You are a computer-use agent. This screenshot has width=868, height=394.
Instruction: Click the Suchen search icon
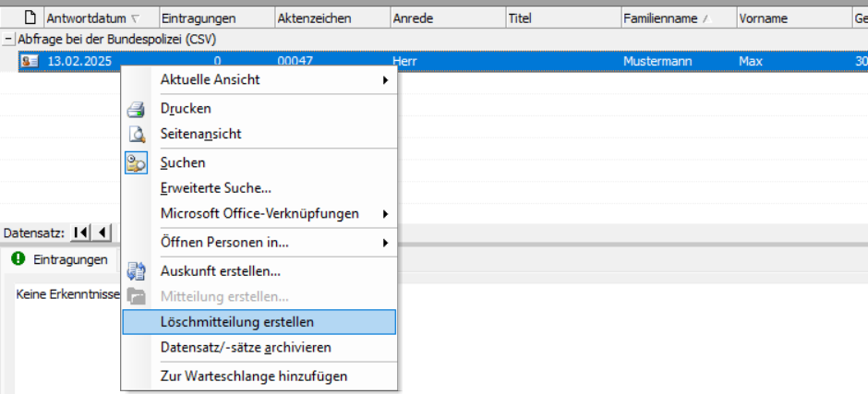(x=136, y=163)
